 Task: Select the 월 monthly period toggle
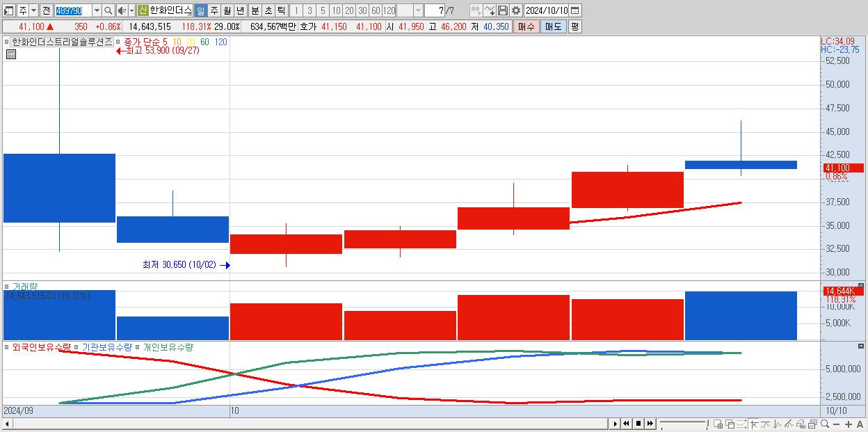tap(227, 10)
